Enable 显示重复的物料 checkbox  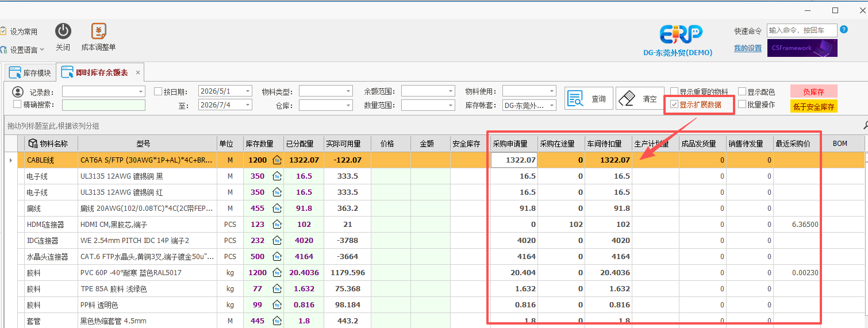(674, 91)
